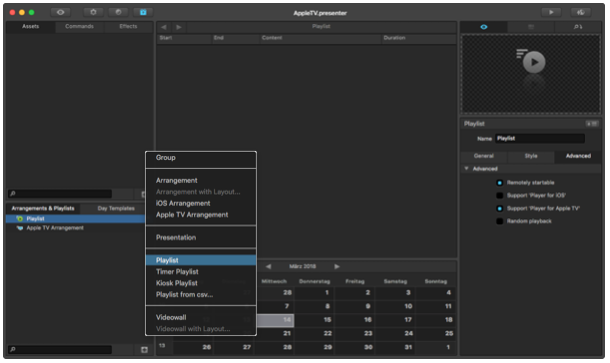Click the eye preview button in the top toolbar
The height and width of the screenshot is (363, 610).
[x=60, y=12]
